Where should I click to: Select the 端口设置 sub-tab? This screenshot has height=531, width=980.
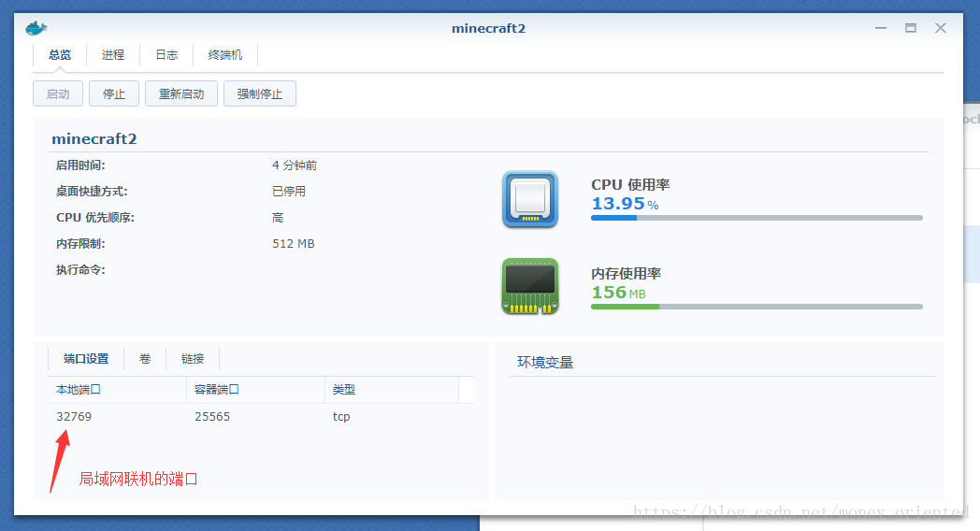click(x=86, y=359)
